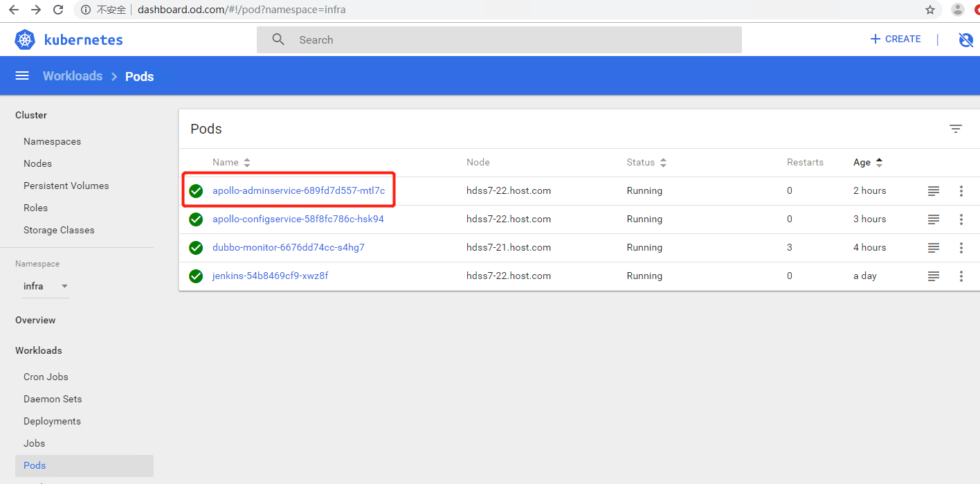
Task: Bookmark this page with star icon
Action: pos(929,10)
